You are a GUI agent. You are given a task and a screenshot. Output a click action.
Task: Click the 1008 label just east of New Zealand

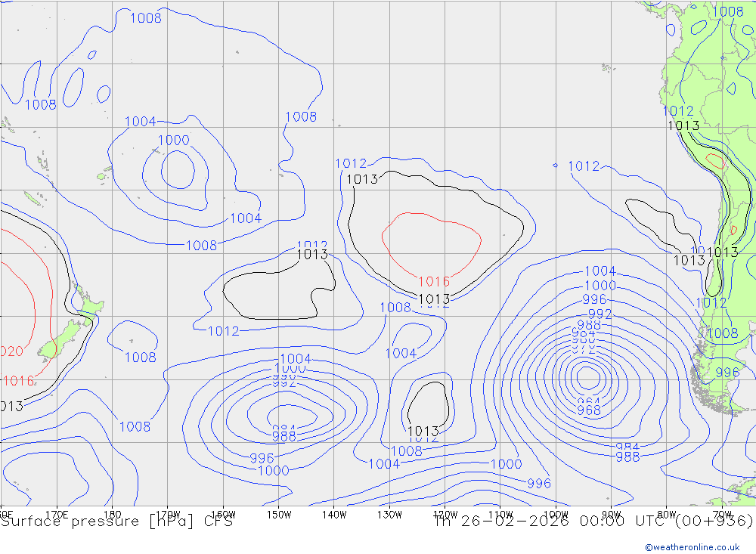pos(141,357)
